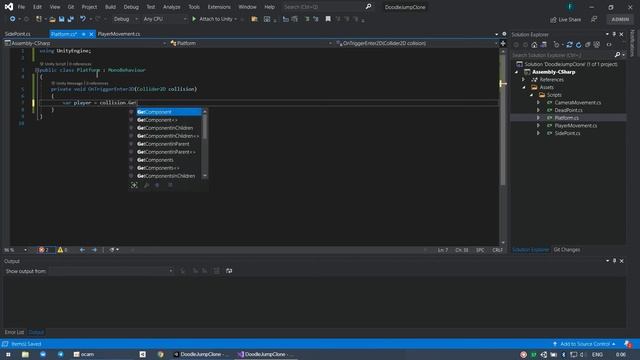The height and width of the screenshot is (360, 640).
Task: Switch to the PlayerMovement.cs editor tab
Action: click(x=119, y=34)
